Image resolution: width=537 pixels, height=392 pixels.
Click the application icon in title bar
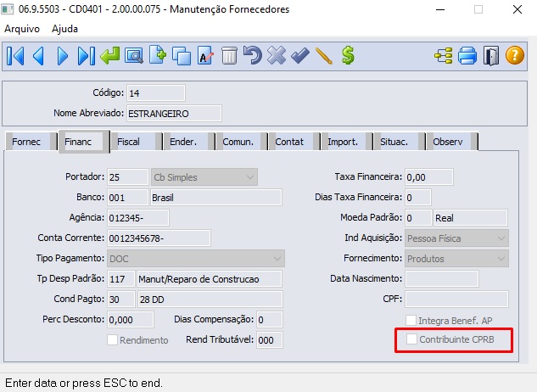8,9
